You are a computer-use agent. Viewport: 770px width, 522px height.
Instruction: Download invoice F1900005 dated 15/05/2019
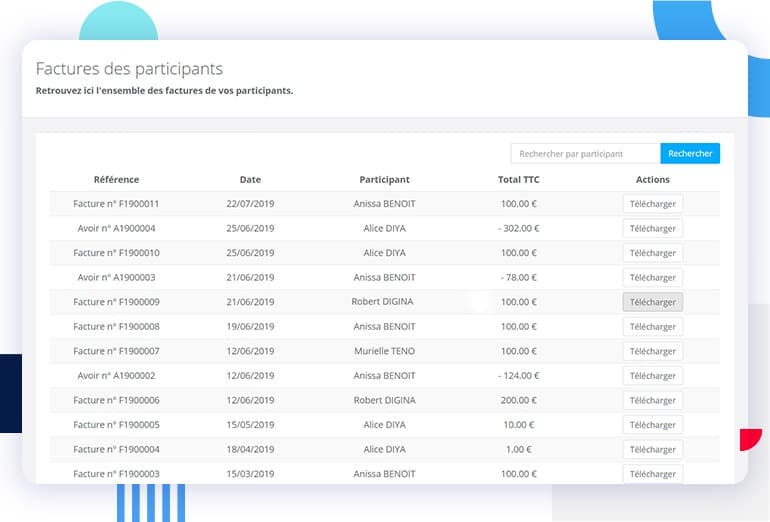[x=652, y=425]
